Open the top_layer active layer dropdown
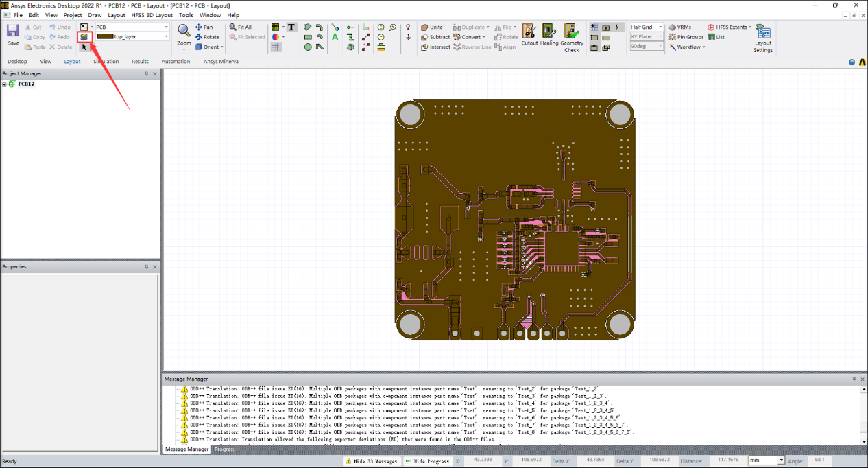The width and height of the screenshot is (868, 468). [166, 37]
